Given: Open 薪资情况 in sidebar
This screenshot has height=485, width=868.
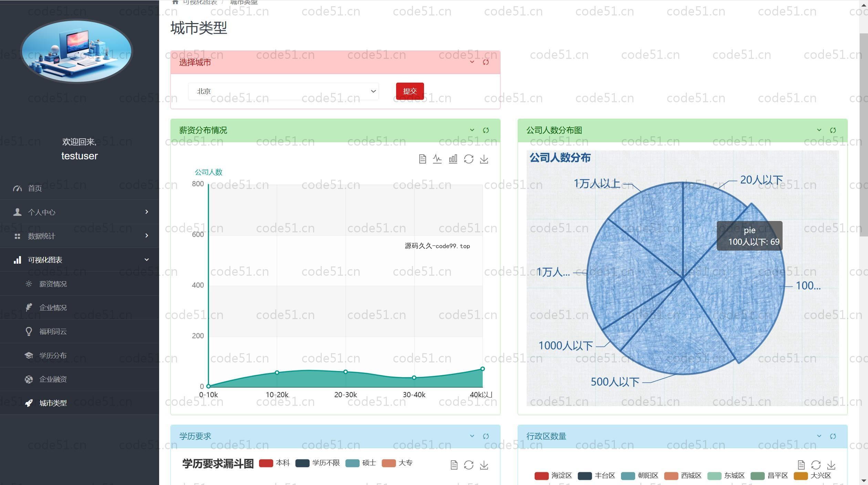Looking at the screenshot, I should [80, 284].
